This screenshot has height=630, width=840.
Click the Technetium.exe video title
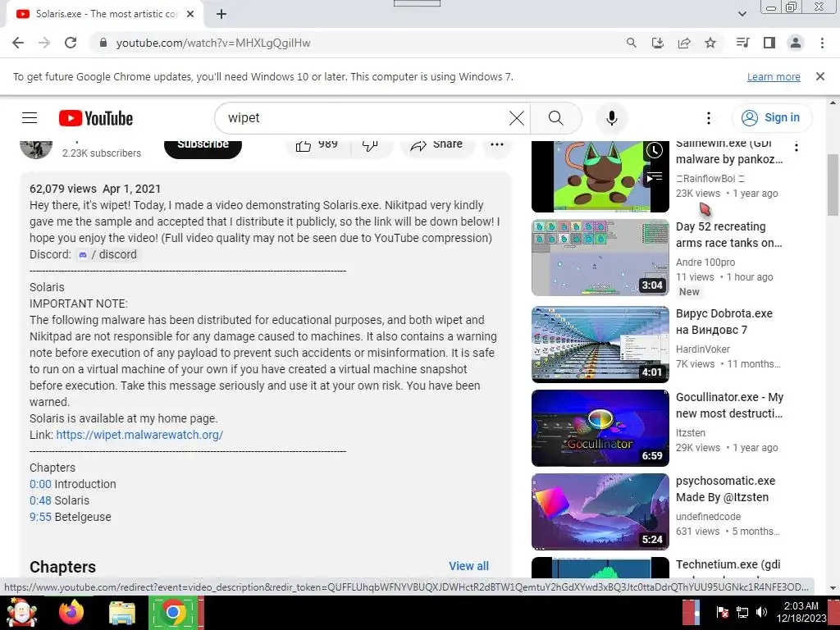click(728, 564)
